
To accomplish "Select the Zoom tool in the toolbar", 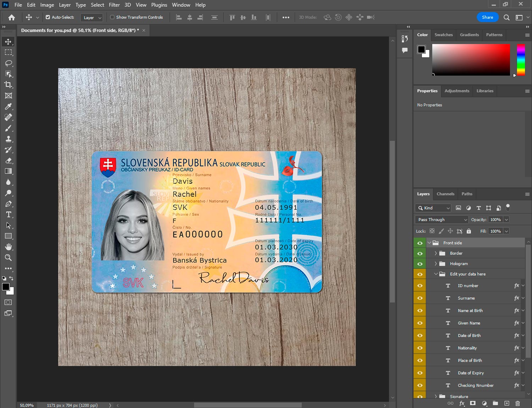I will (x=9, y=258).
